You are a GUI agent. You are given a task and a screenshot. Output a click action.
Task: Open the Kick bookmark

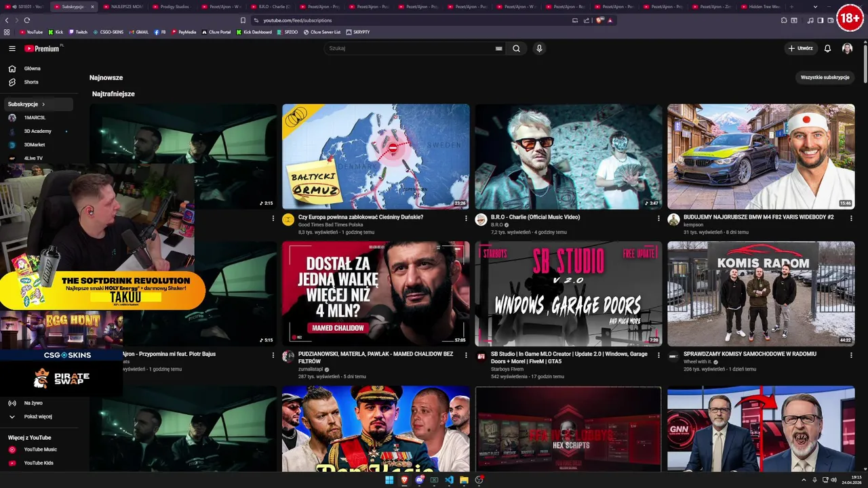point(56,32)
